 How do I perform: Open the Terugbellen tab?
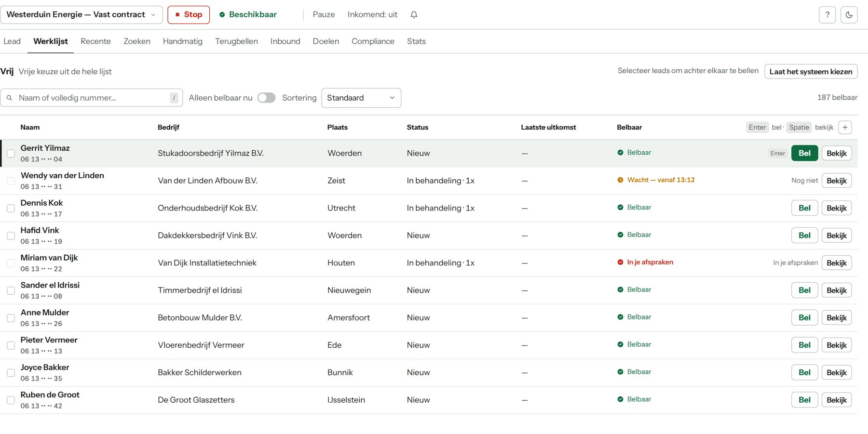[x=236, y=41]
